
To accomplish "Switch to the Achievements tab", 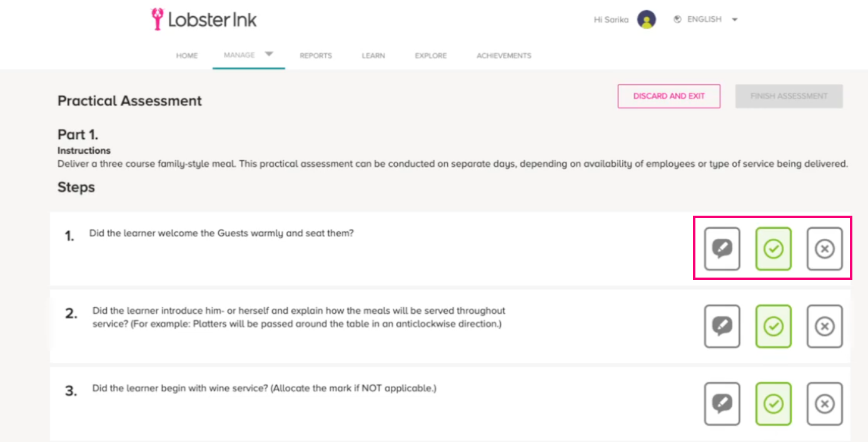I will pyautogui.click(x=504, y=56).
